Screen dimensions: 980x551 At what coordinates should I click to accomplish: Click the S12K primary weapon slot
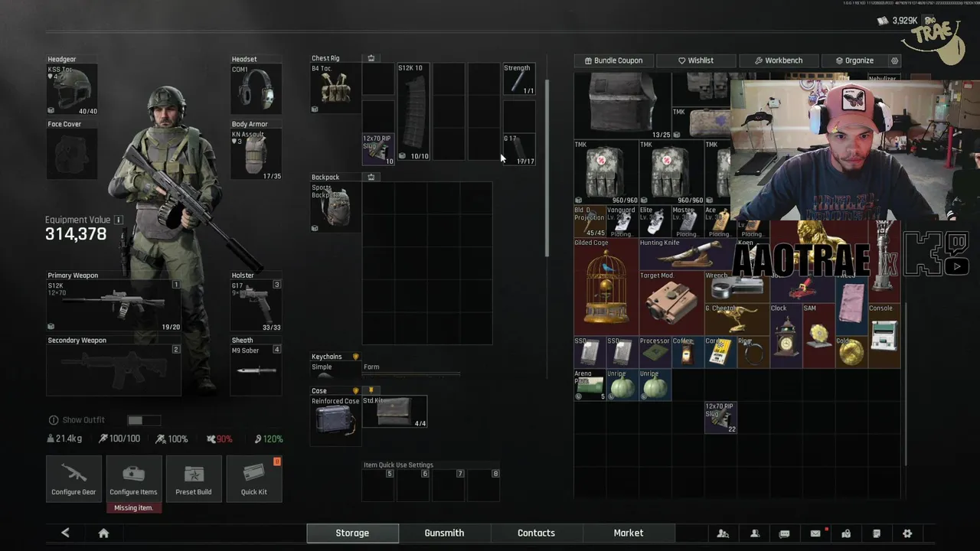[x=113, y=305]
